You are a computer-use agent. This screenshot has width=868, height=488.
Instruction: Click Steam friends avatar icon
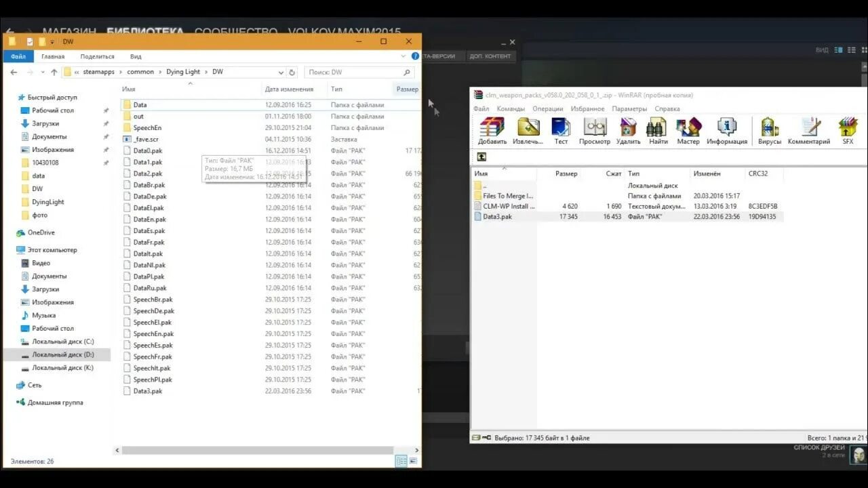(859, 453)
